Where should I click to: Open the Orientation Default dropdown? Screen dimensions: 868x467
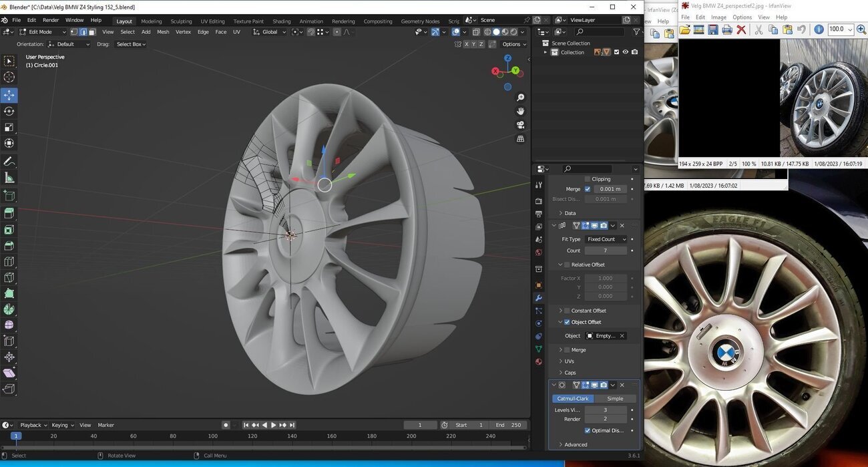69,44
